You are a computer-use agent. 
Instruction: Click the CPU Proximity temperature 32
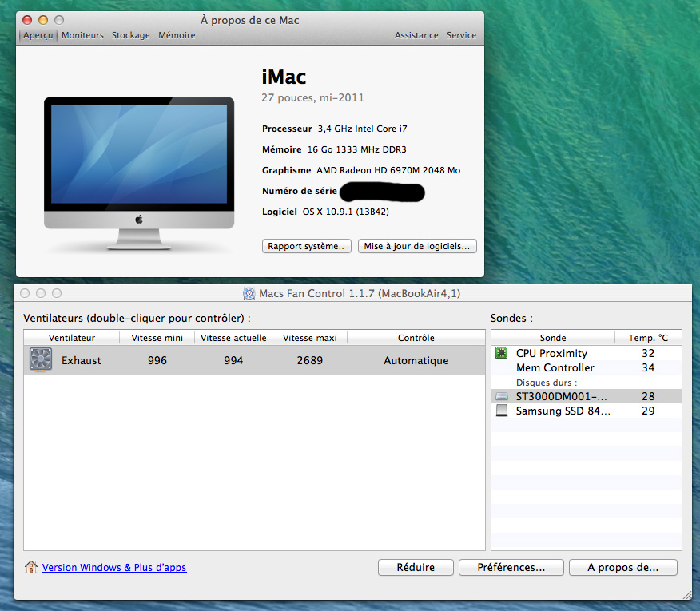click(x=648, y=353)
